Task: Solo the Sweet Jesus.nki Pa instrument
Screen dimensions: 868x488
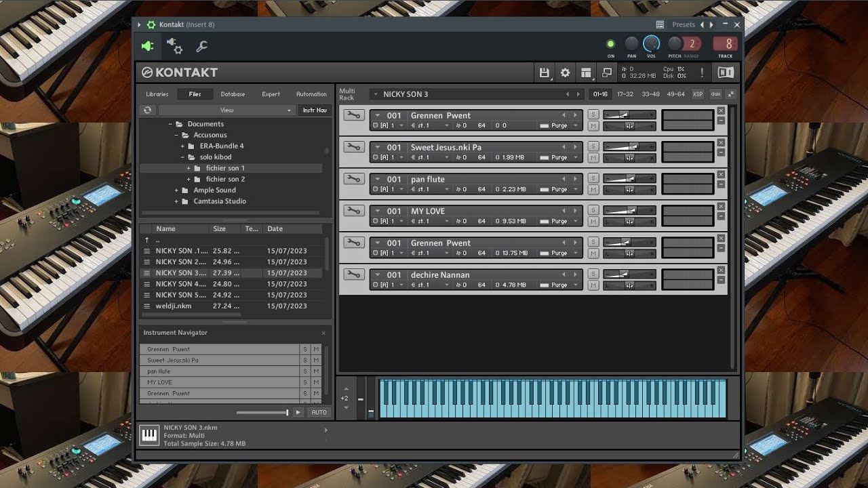Action: click(593, 146)
